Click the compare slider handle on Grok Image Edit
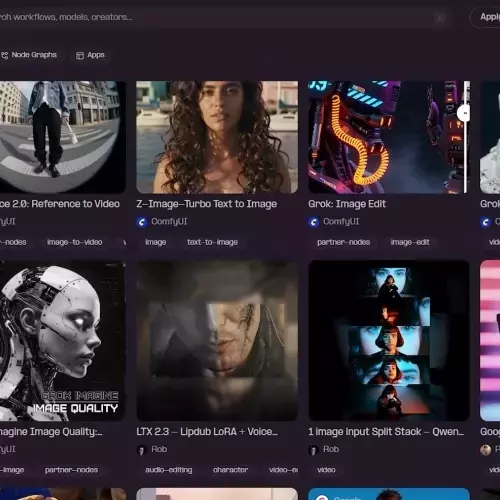Viewport: 500px width, 500px height. 464,113
